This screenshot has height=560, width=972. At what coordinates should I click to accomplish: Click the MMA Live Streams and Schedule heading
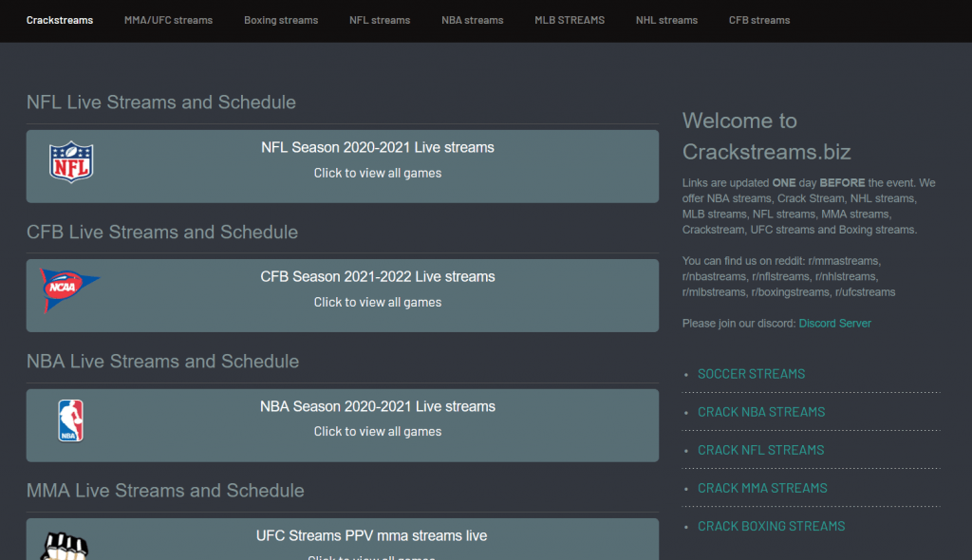[x=165, y=491]
